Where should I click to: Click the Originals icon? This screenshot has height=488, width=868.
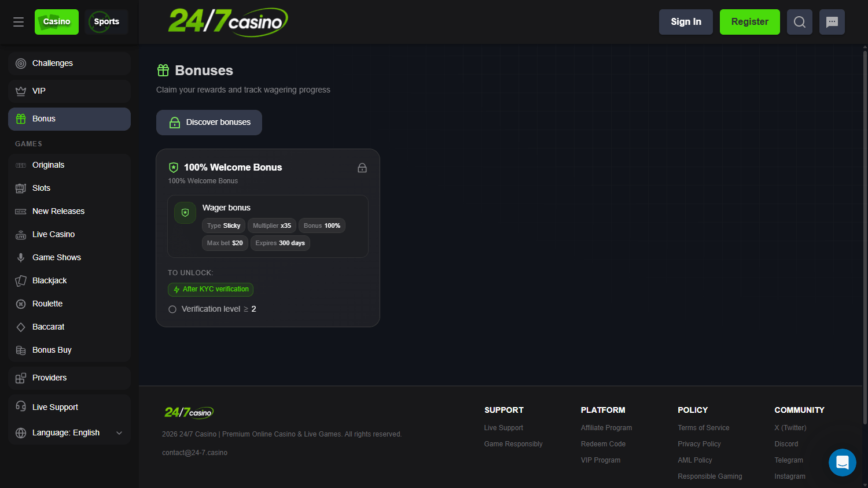pos(21,165)
